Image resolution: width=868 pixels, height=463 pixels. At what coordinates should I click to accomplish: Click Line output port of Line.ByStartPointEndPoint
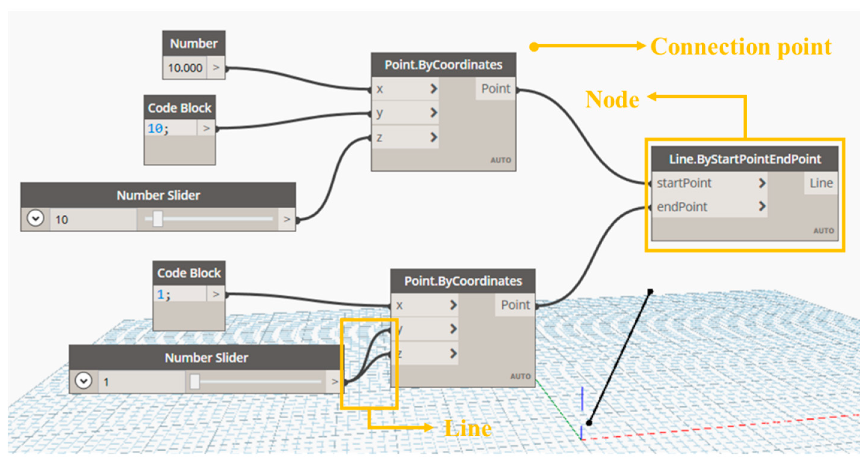[821, 183]
